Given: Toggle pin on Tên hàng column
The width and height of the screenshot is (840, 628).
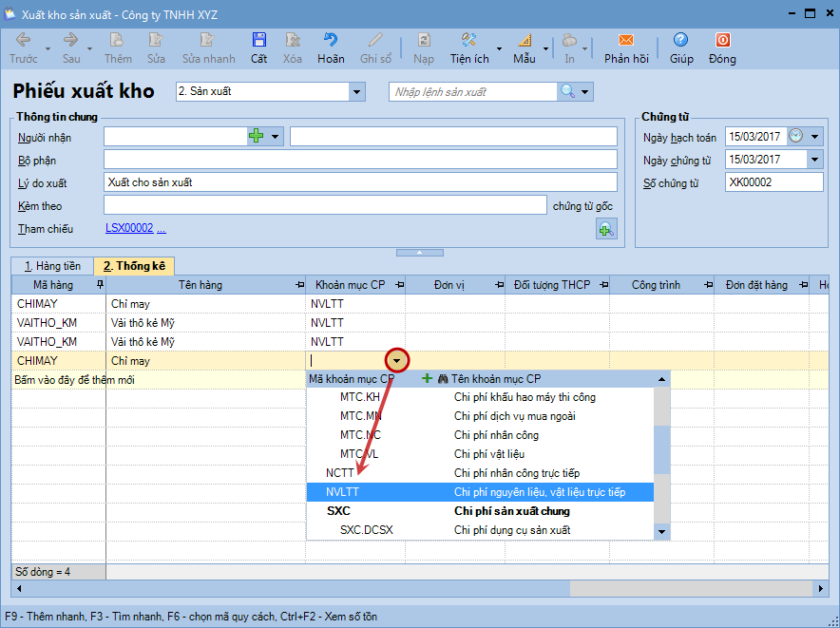Looking at the screenshot, I should [298, 285].
